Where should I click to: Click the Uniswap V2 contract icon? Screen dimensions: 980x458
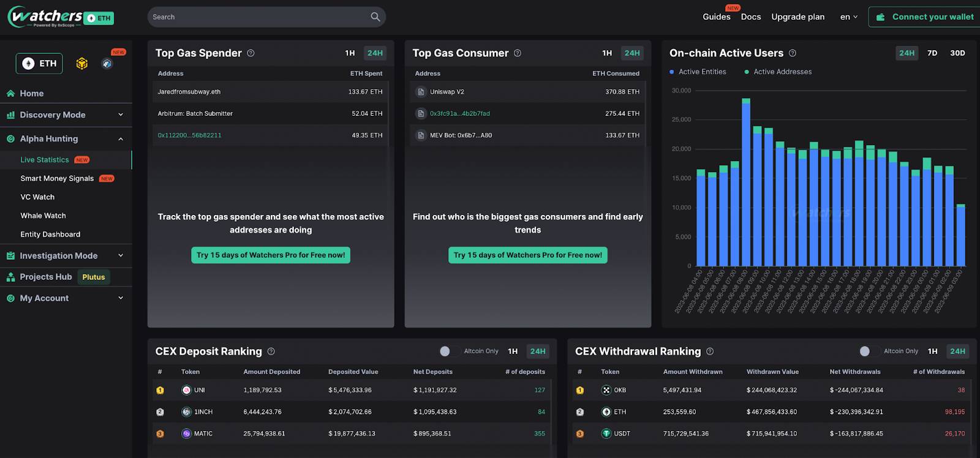point(421,92)
